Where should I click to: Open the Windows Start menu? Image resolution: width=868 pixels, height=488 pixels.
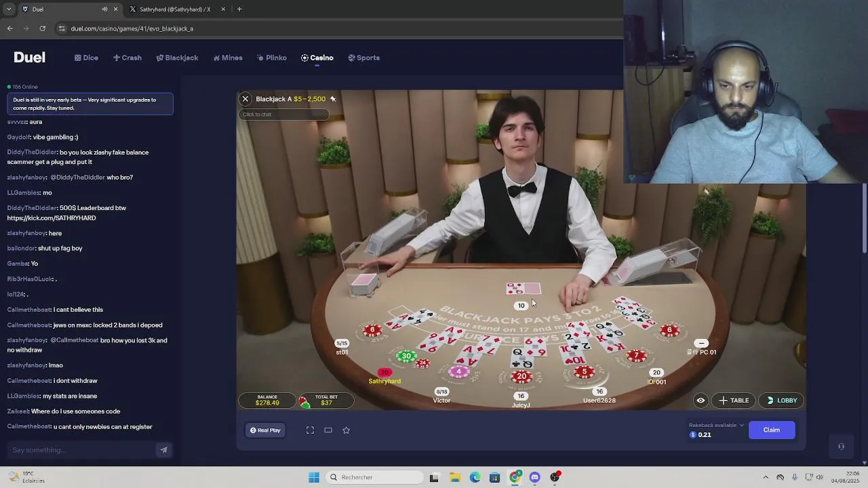[x=314, y=477]
